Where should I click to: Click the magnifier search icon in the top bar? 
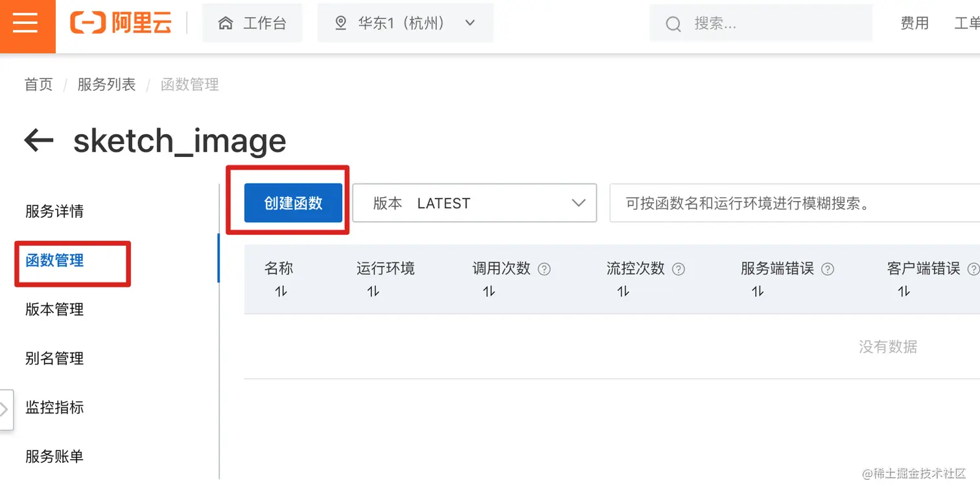point(673,25)
